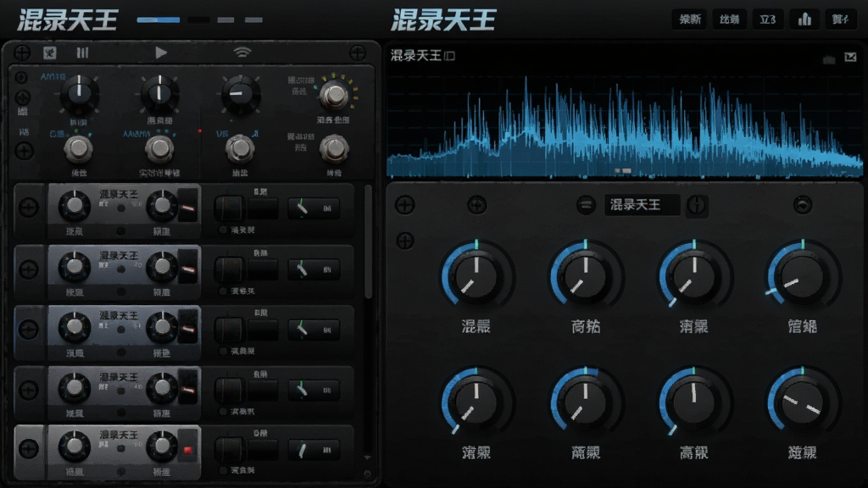Select the blue active page indicator in title bar
868x488 pixels.
click(159, 20)
